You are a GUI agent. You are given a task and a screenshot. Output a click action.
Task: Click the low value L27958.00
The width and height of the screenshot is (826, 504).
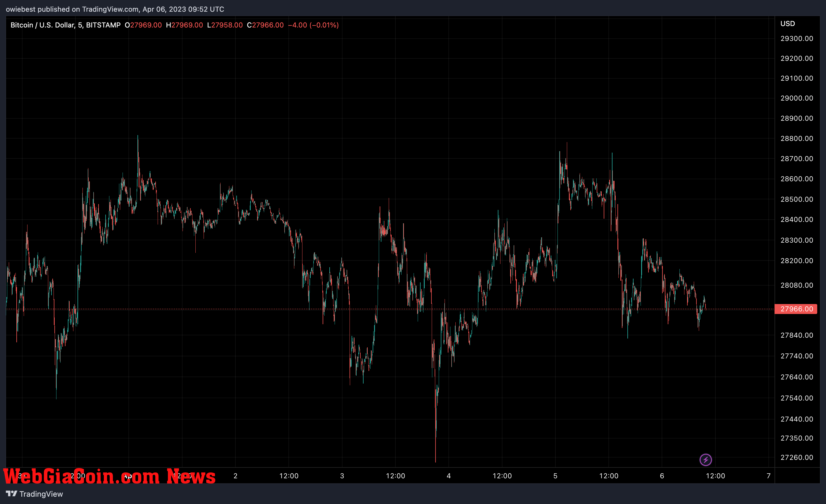225,25
